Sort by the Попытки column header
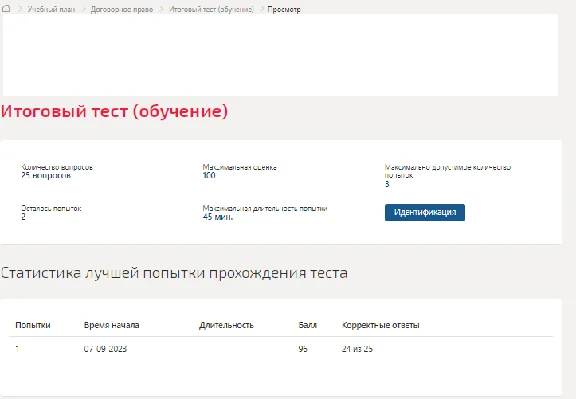Image resolution: width=576 pixels, height=399 pixels. 33,325
